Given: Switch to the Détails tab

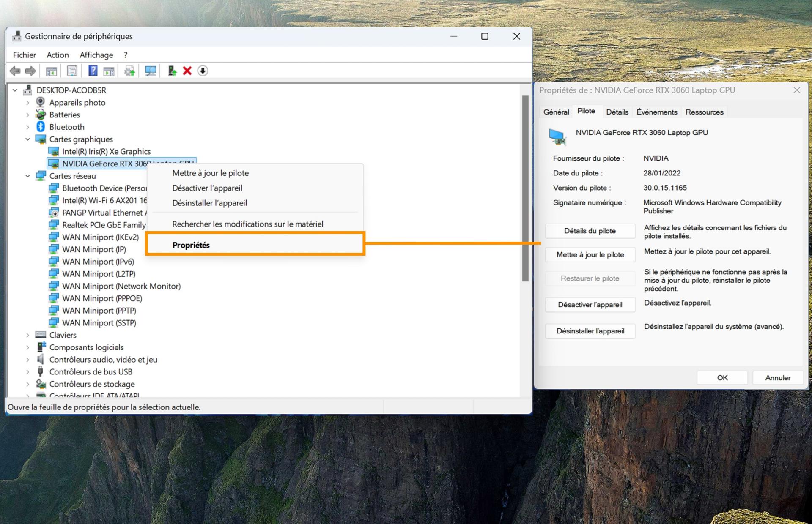Looking at the screenshot, I should point(617,112).
